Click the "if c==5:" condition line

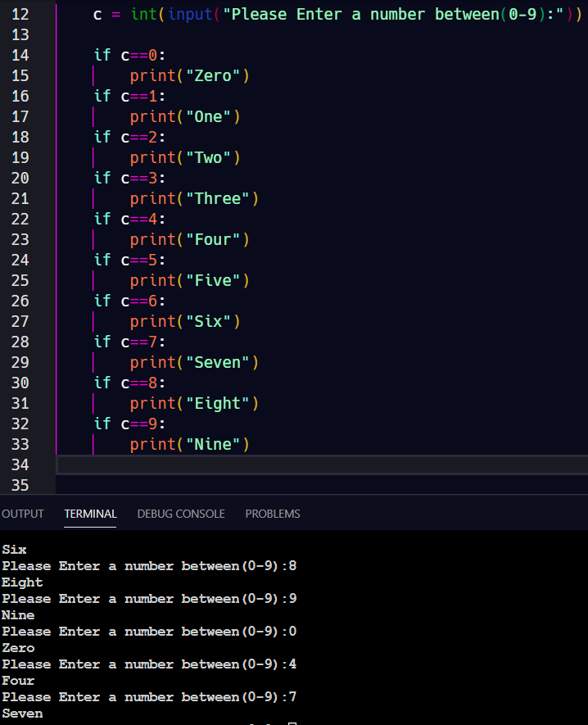point(129,260)
